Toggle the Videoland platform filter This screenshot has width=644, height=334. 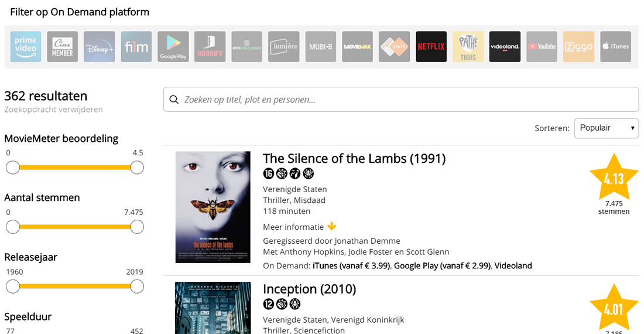pyautogui.click(x=505, y=47)
